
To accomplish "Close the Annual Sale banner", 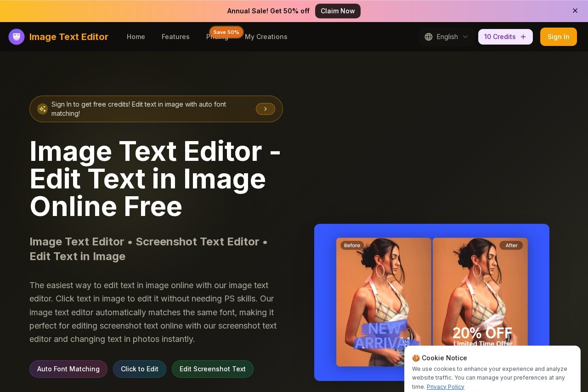I will 575,11.
